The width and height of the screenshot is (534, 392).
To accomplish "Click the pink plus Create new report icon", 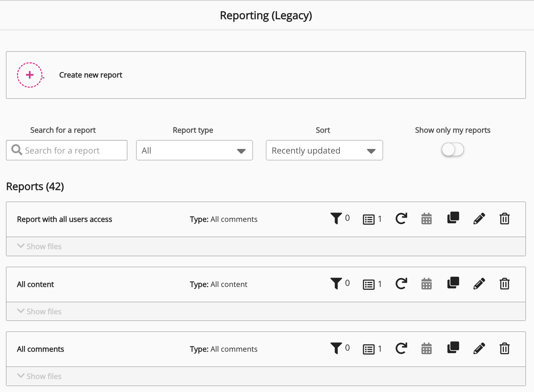I will (30, 75).
